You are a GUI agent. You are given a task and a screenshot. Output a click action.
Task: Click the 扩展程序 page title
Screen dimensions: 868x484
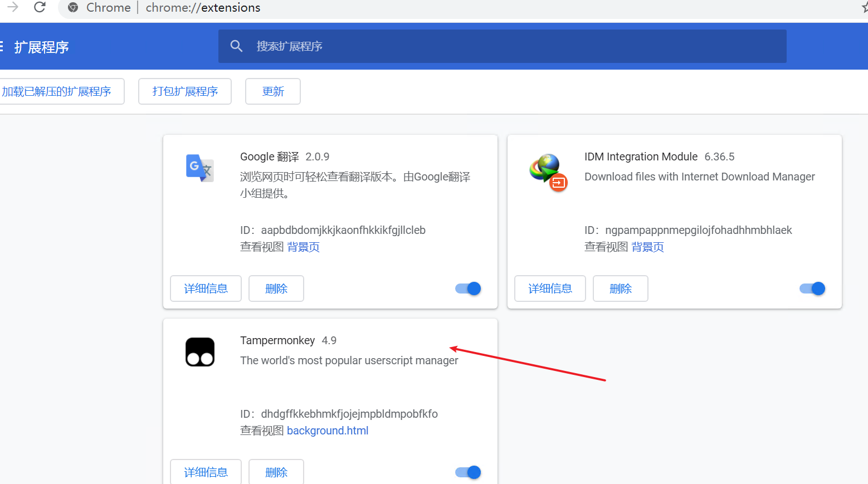coord(42,47)
